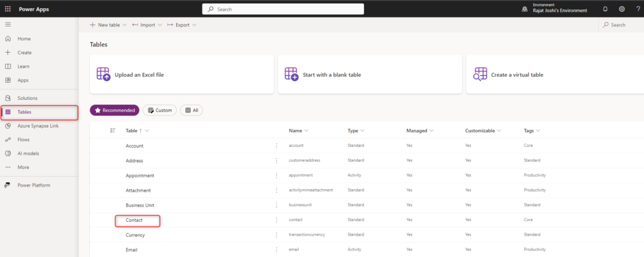Click the Power Apps title
Screen dimensions: 644x257
(x=34, y=9)
